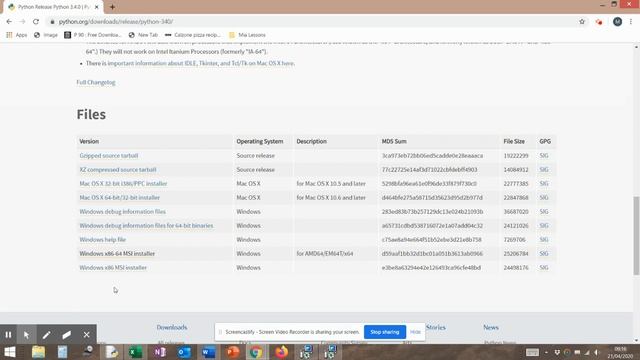640x360 pixels.
Task: Adjust volume using the tray speaker icon
Action: click(597, 352)
